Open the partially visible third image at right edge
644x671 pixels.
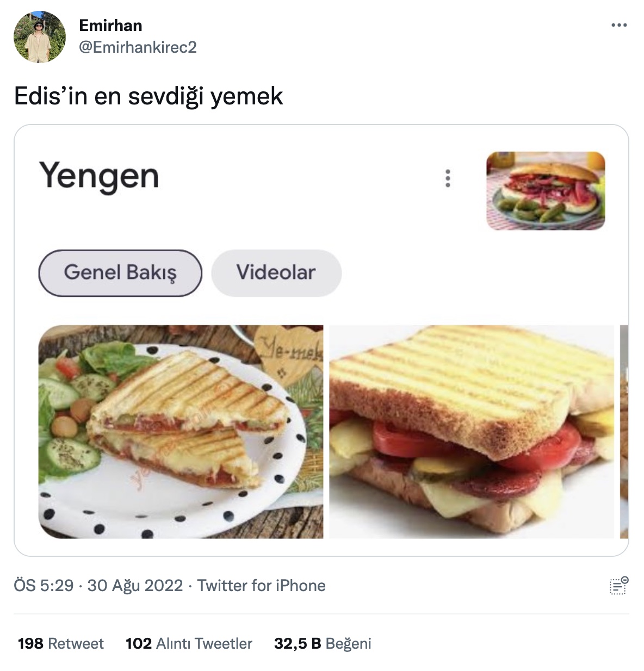pyautogui.click(x=624, y=432)
